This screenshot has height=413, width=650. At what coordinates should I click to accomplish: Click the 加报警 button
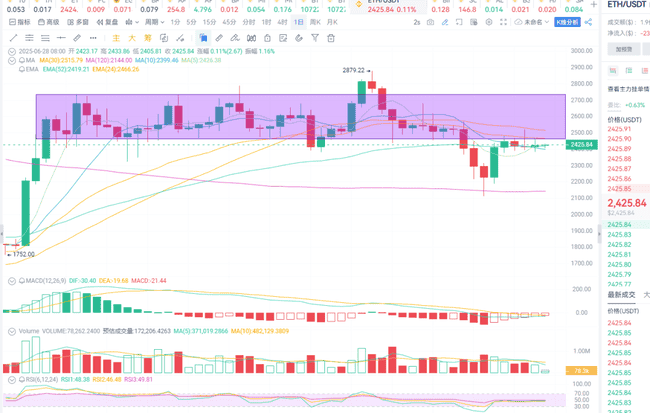[x=623, y=49]
